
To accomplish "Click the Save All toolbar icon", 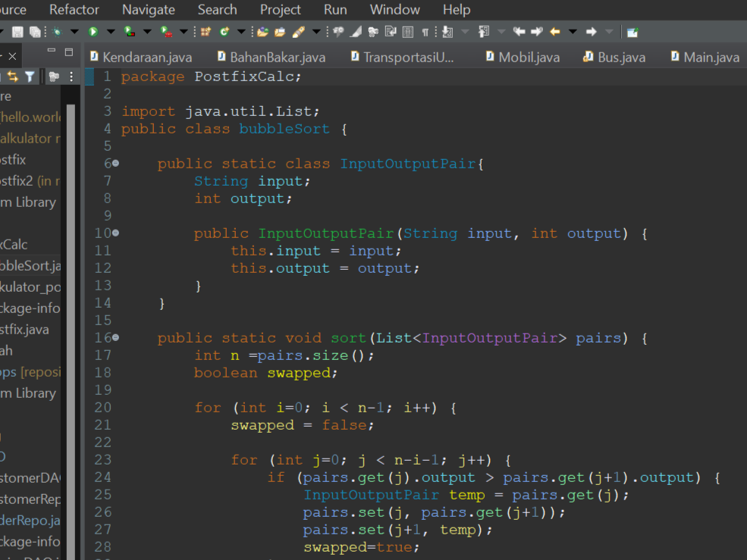I will click(x=35, y=32).
